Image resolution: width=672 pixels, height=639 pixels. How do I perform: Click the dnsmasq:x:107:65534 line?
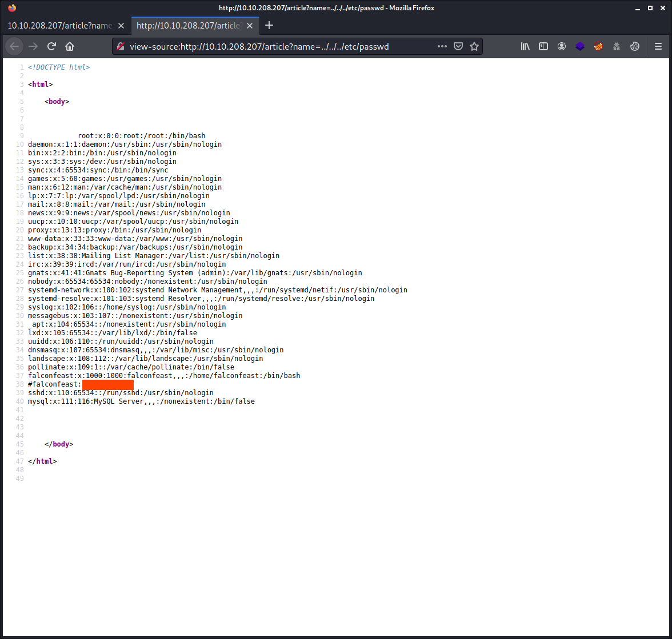click(155, 350)
